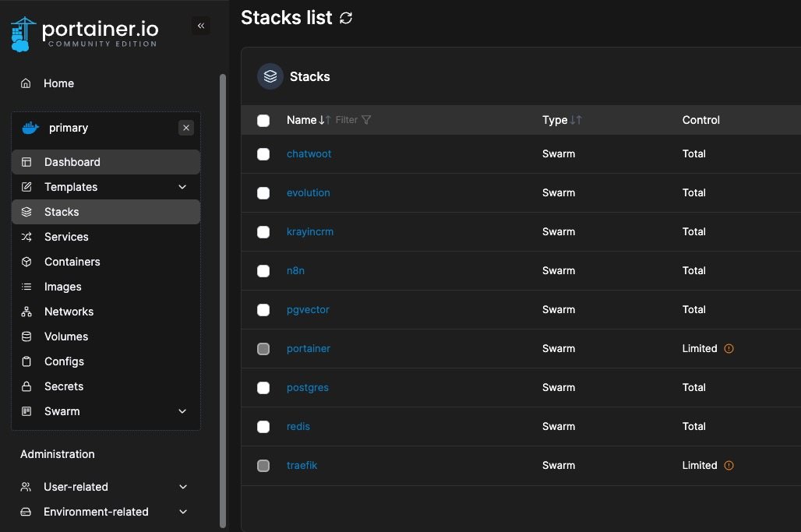This screenshot has width=801, height=532.
Task: Open the Home menu item
Action: [58, 83]
